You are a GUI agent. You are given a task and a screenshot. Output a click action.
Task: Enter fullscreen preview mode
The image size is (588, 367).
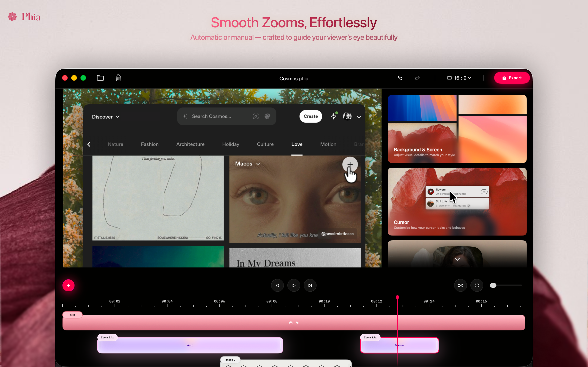pos(477,285)
